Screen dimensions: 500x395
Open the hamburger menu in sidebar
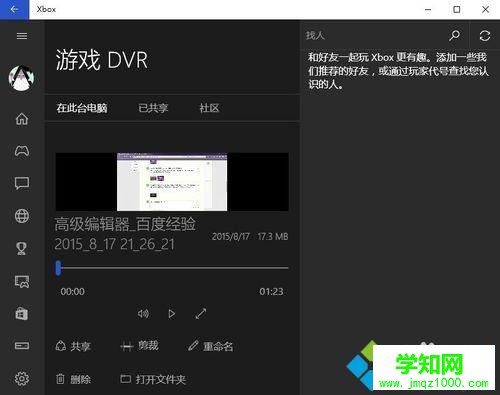[x=22, y=36]
